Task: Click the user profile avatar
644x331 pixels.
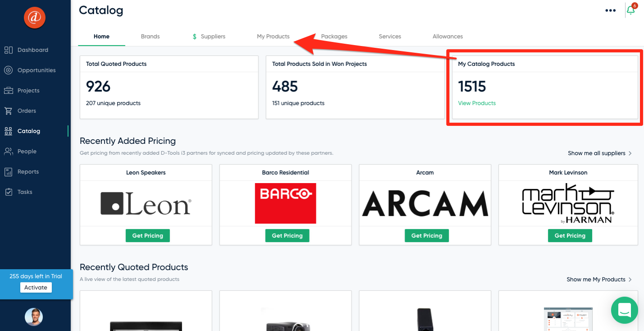Action: (34, 317)
